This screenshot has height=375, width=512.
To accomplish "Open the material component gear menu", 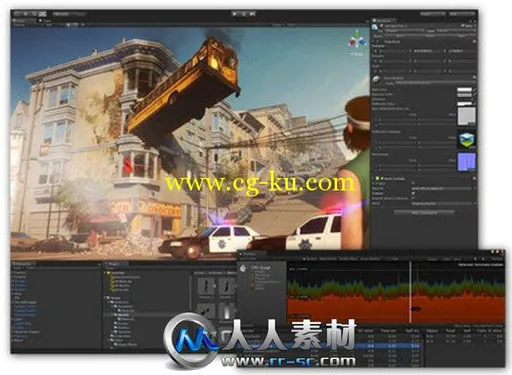I will point(474,77).
